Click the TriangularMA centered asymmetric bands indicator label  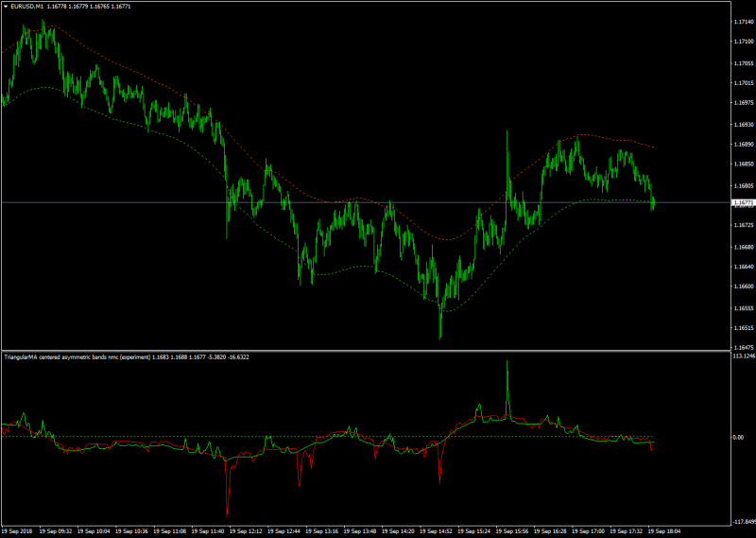pos(77,357)
